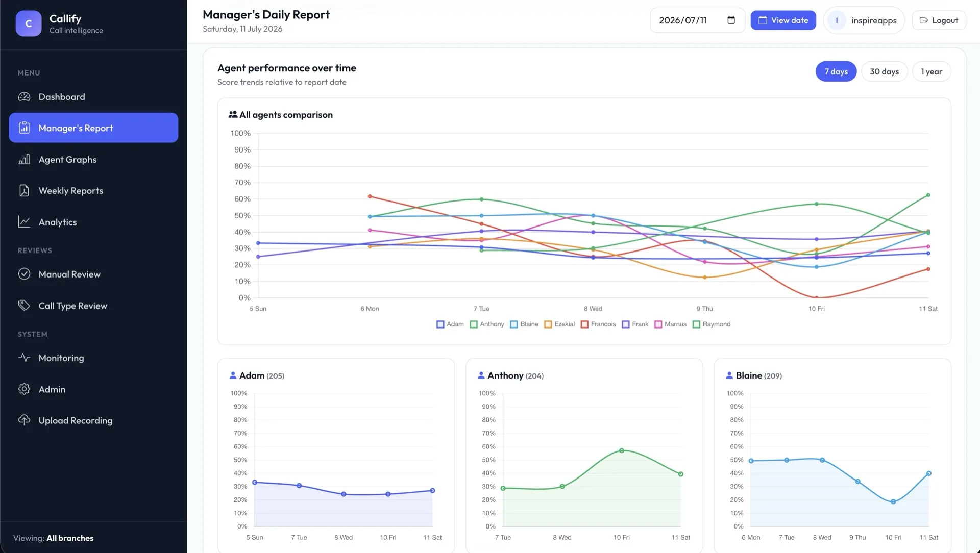Click the person icon beside Anthony (204)
This screenshot has height=553, width=980.
481,375
